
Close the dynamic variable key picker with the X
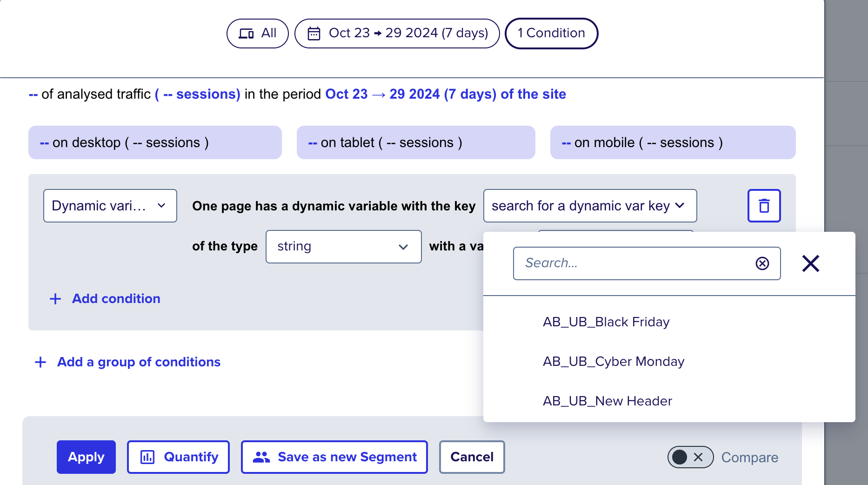(810, 263)
